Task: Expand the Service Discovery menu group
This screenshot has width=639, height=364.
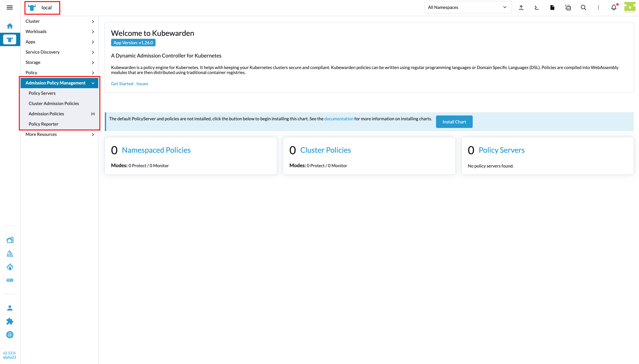Action: tap(60, 52)
